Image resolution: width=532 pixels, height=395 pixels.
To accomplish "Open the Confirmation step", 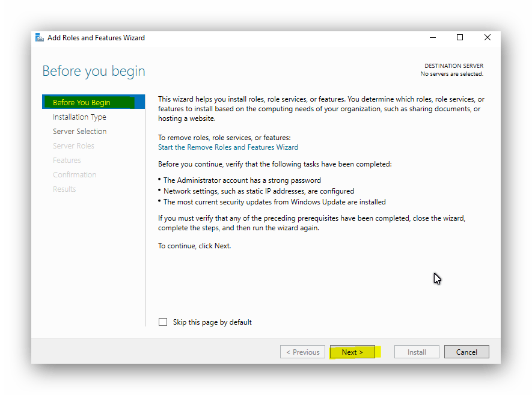I will point(75,175).
